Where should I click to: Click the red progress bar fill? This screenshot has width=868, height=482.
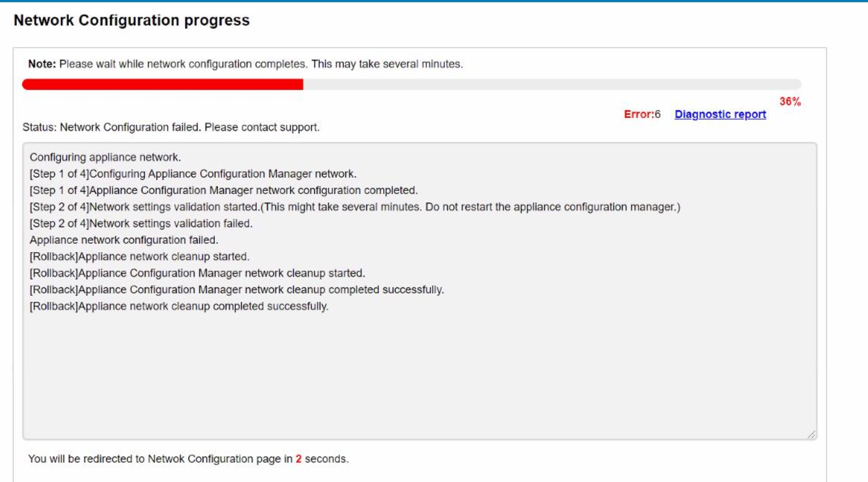point(162,85)
